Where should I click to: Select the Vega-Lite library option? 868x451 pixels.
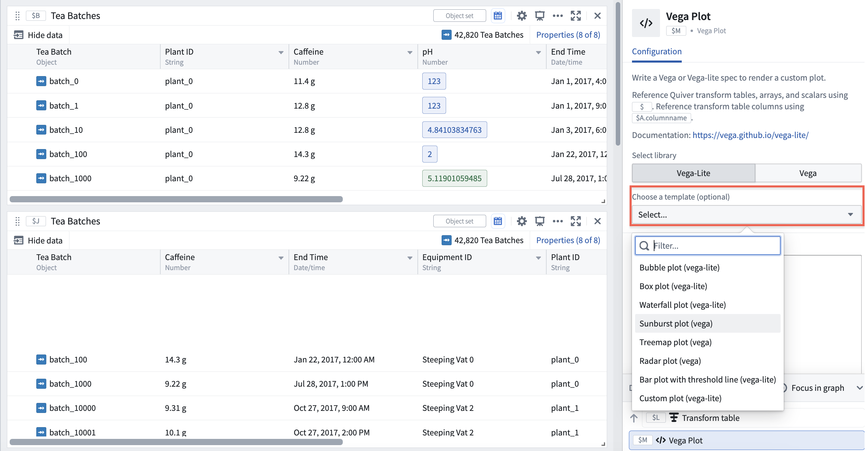693,173
